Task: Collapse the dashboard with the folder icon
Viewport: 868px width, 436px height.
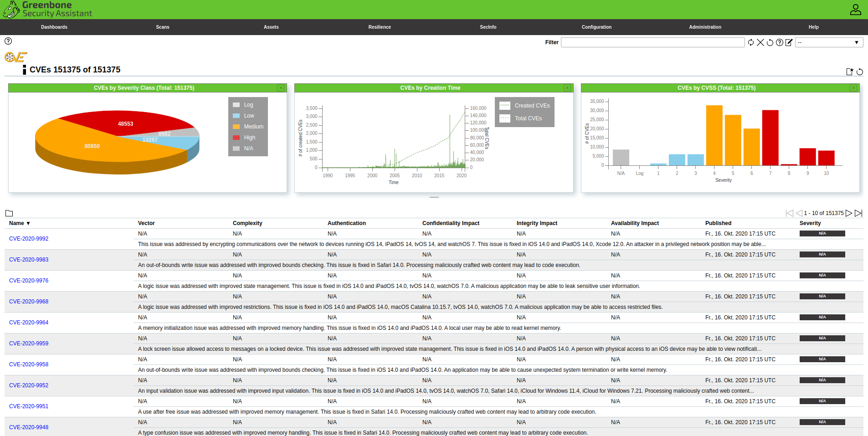Action: (9, 213)
